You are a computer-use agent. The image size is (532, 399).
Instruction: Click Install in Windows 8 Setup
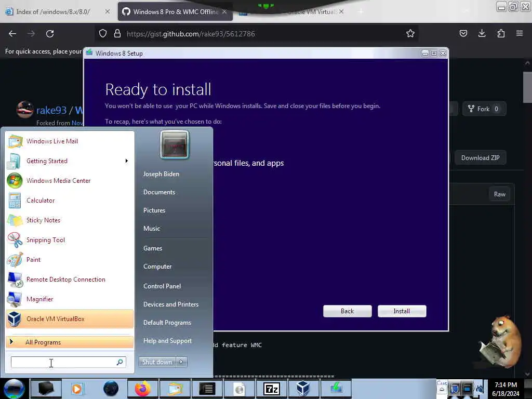[x=402, y=311]
